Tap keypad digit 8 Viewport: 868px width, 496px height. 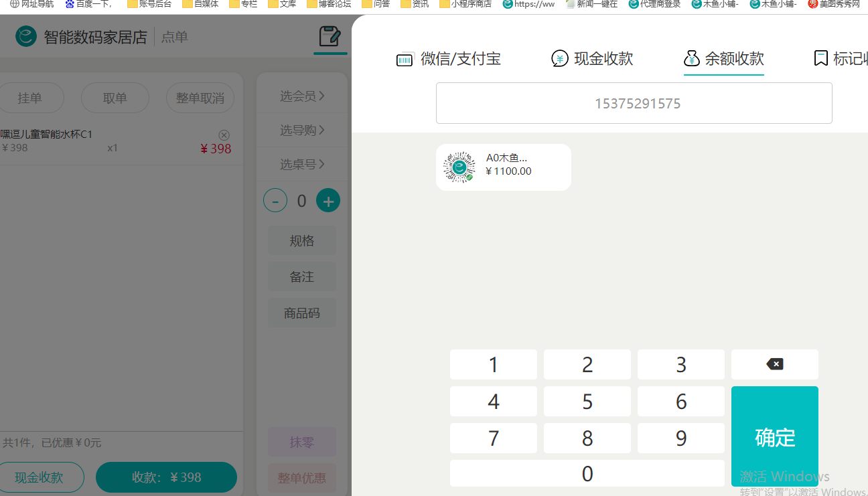click(x=587, y=438)
